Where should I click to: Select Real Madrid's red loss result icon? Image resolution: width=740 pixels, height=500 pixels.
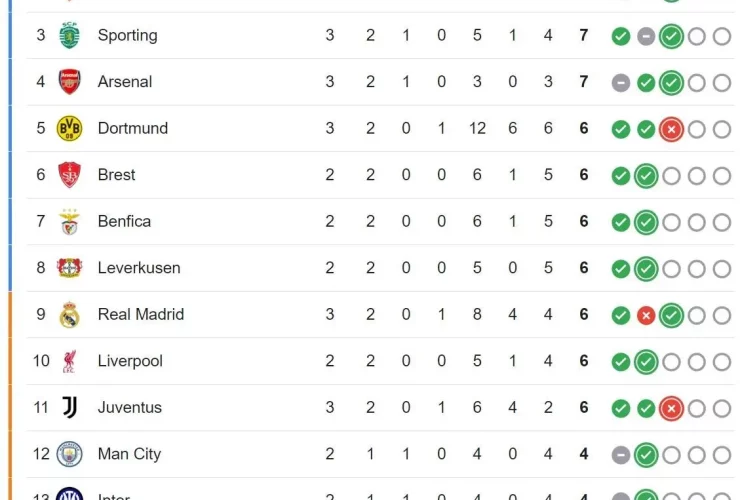click(x=646, y=315)
